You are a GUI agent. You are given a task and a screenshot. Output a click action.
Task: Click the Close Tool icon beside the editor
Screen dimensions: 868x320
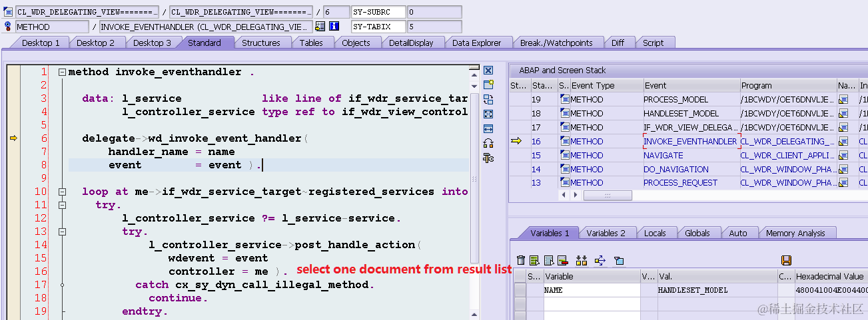tap(488, 71)
